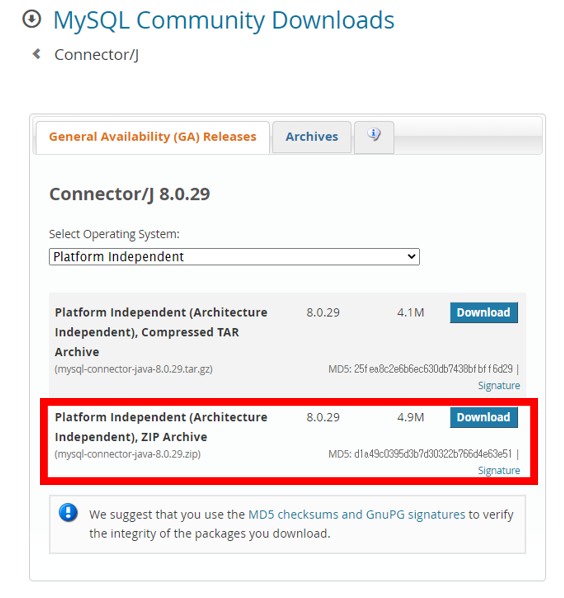The image size is (564, 598).
Task: Click the MD5 hash of the ZIP archive
Action: pos(433,454)
